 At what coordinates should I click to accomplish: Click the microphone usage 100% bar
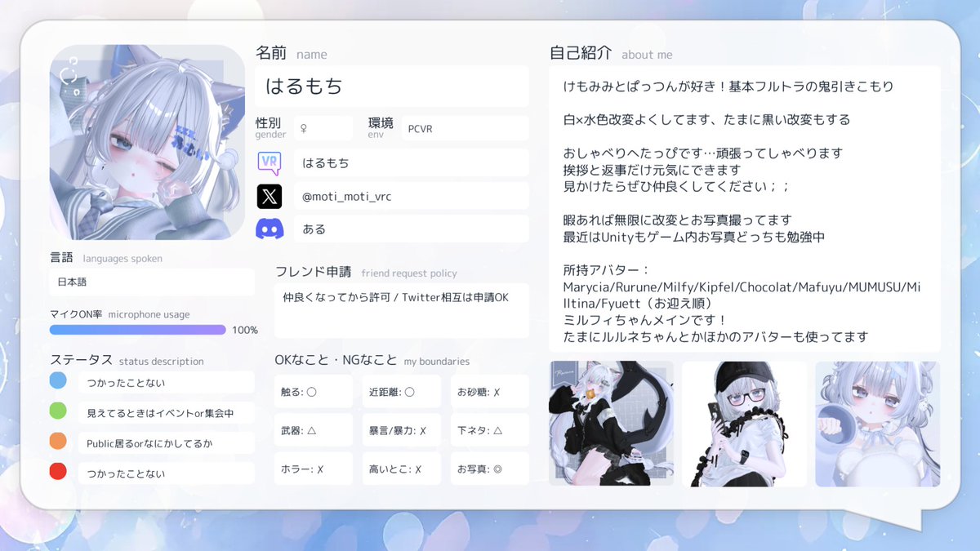point(137,330)
